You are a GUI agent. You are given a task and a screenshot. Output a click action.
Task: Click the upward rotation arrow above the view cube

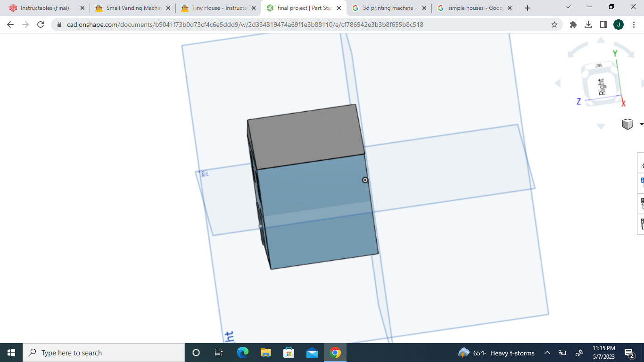(600, 41)
